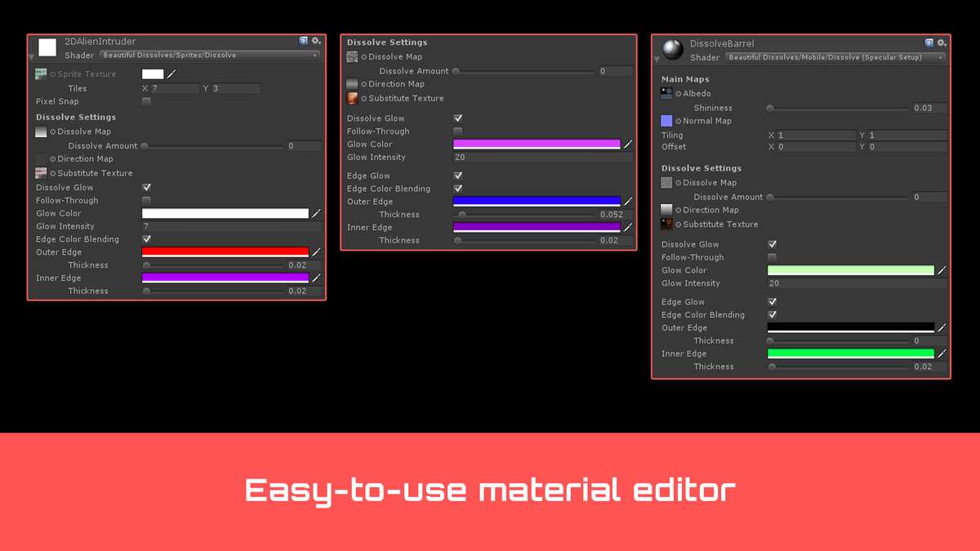Toggle Edge Color Blending in DissolveBarrel panel
Screen dimensions: 980x551
pyautogui.click(x=772, y=315)
